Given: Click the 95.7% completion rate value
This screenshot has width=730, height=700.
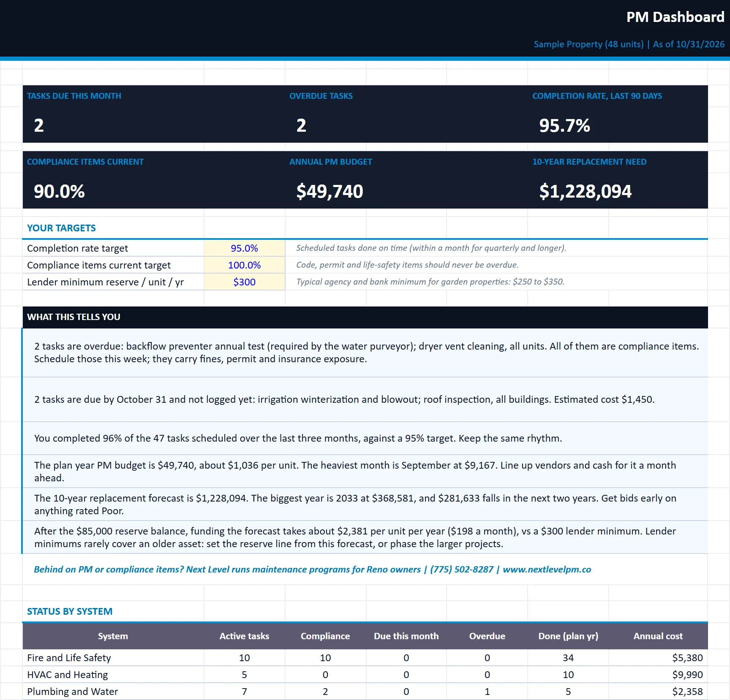Looking at the screenshot, I should click(x=564, y=125).
